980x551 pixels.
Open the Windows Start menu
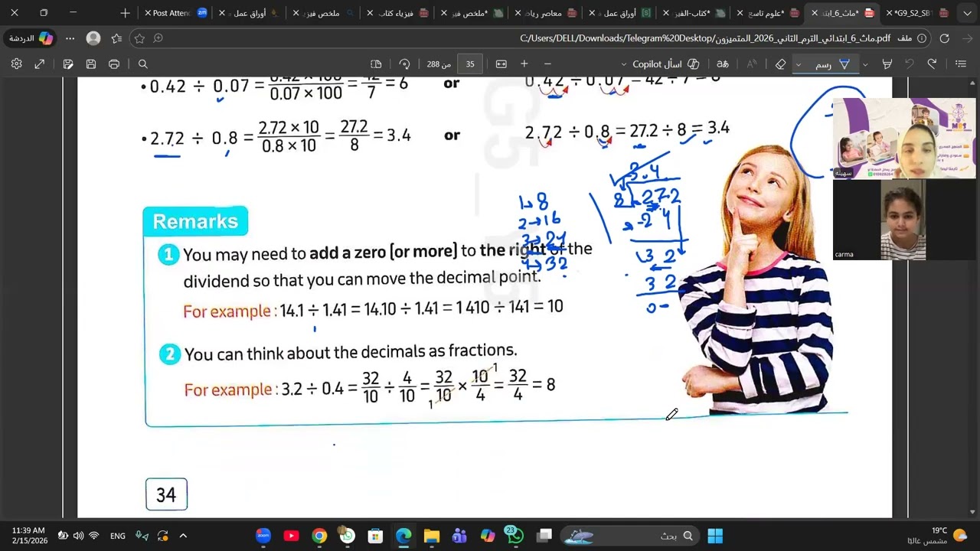click(x=715, y=536)
